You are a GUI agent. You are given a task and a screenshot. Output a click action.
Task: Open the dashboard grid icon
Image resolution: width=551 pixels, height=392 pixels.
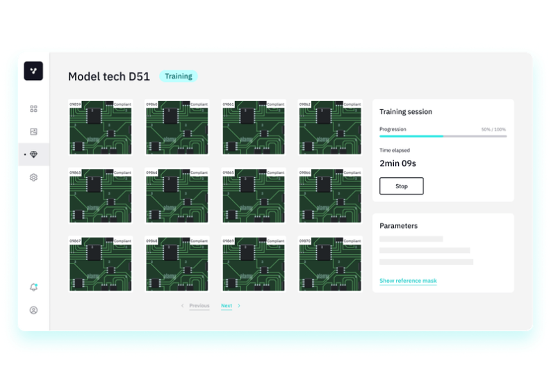point(33,109)
